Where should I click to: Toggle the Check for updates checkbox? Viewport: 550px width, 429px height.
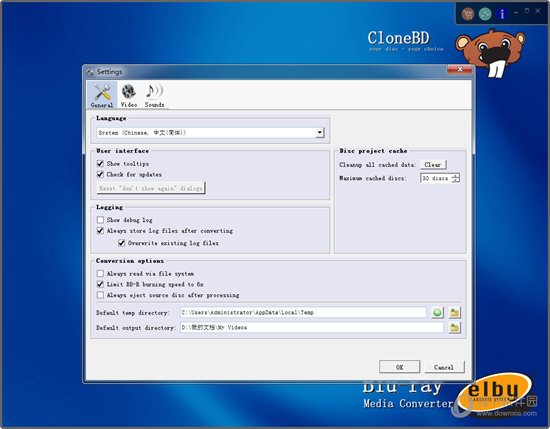pos(100,174)
